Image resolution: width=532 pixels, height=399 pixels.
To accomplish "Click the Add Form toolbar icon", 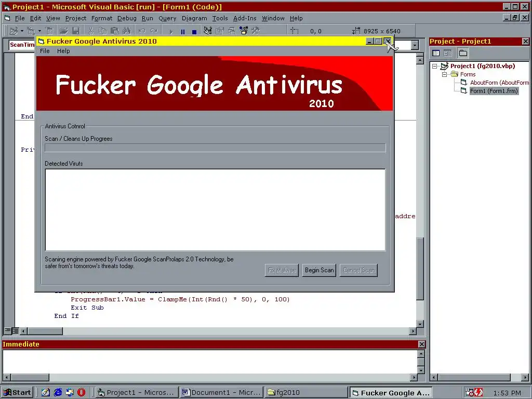I will tap(31, 31).
